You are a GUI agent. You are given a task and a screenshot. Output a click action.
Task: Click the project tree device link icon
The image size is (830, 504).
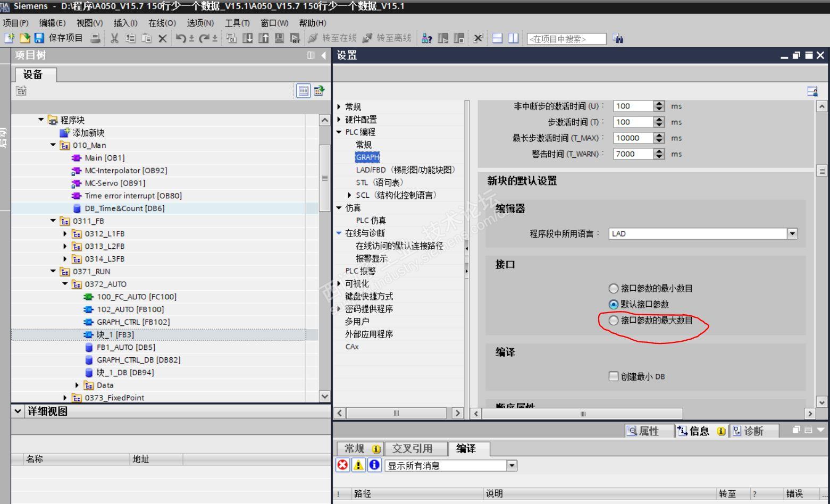pos(319,91)
